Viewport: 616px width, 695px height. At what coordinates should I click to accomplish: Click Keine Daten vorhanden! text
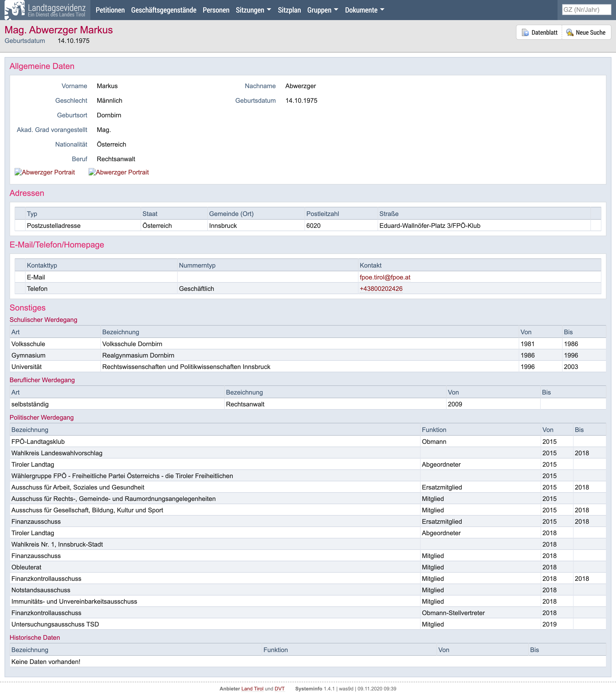46,662
